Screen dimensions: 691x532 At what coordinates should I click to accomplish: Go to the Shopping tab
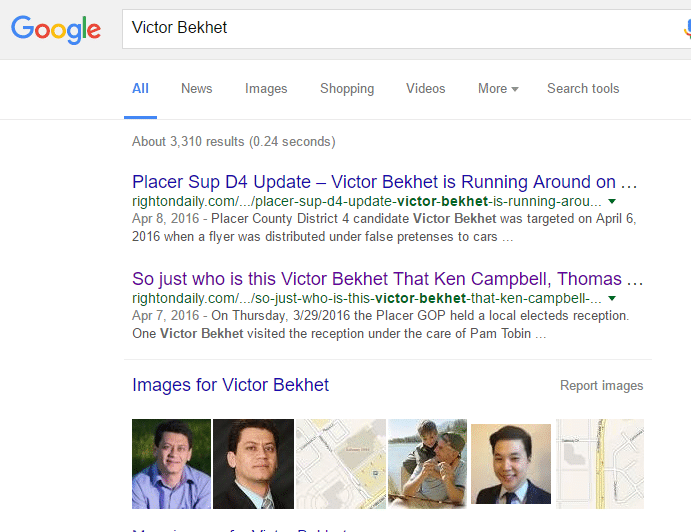point(347,88)
